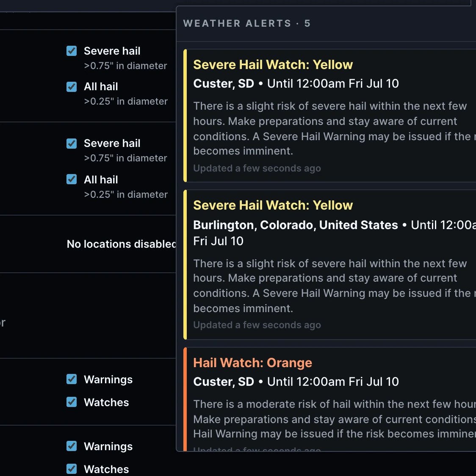The image size is (476, 476).
Task: Open the Hail Watch: Orange alert title
Action: [x=252, y=363]
